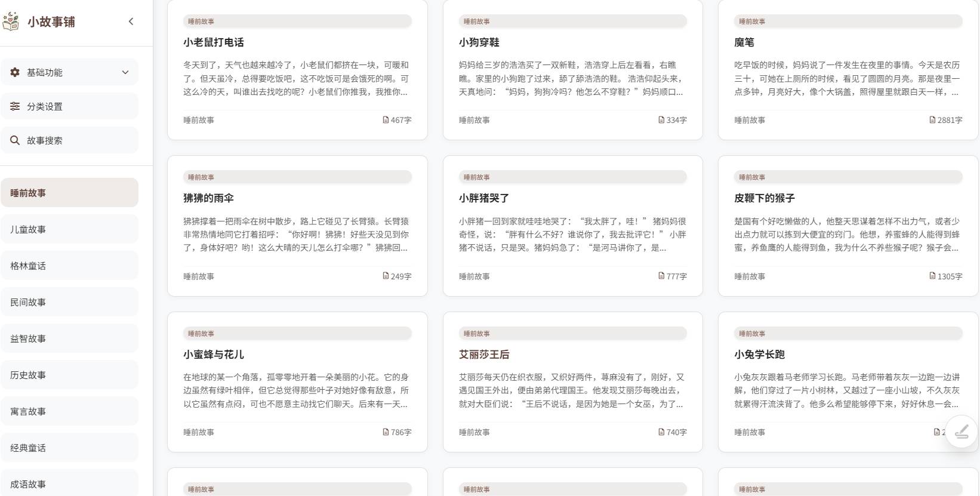Click the 小故事铺 logo icon
Viewport: 980px width, 496px height.
[x=11, y=21]
